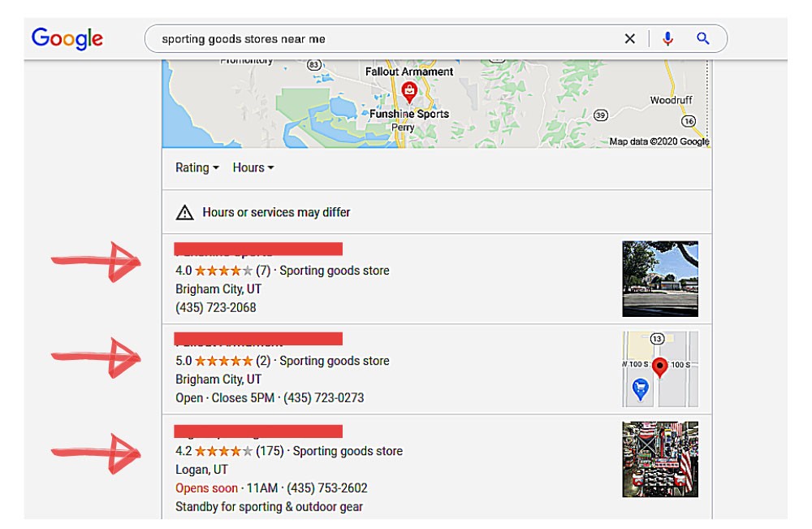Click phone number (435) 723-2068
The height and width of the screenshot is (529, 812).
coord(215,308)
